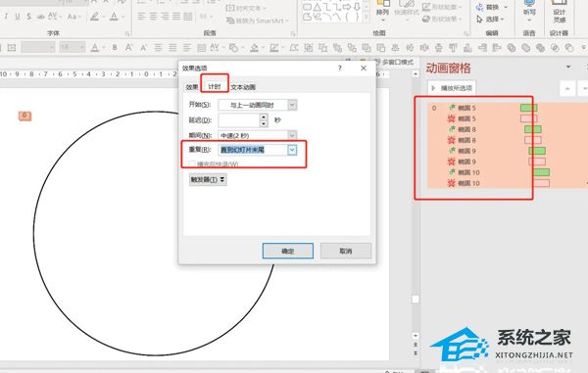Switch to the 效果 tab in the dialog

click(x=192, y=87)
